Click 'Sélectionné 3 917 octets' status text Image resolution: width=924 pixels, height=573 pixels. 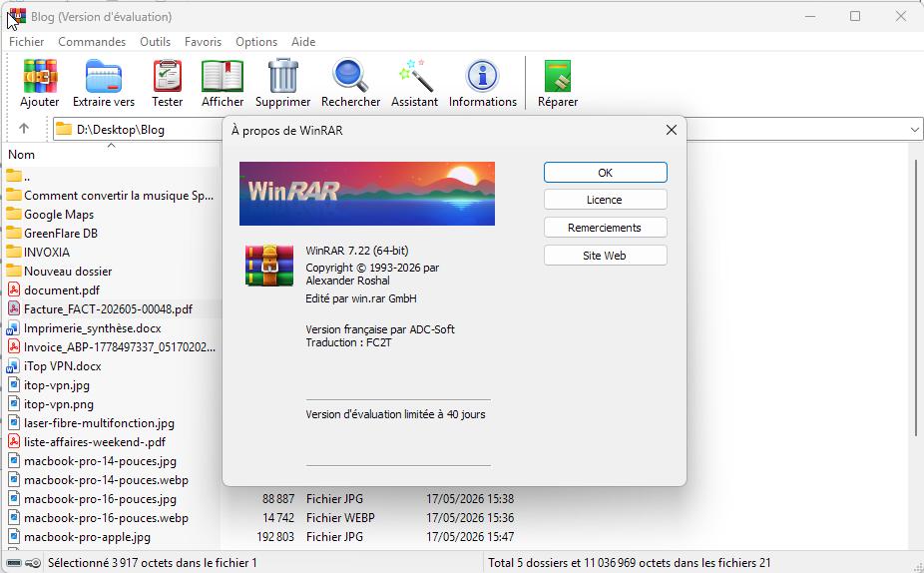152,563
